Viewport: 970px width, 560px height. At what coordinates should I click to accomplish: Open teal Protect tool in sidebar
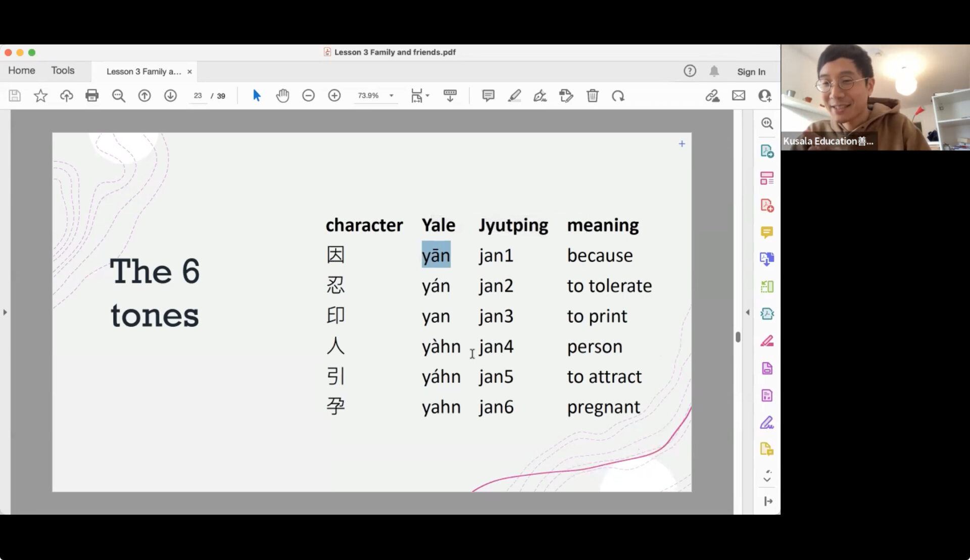767,314
